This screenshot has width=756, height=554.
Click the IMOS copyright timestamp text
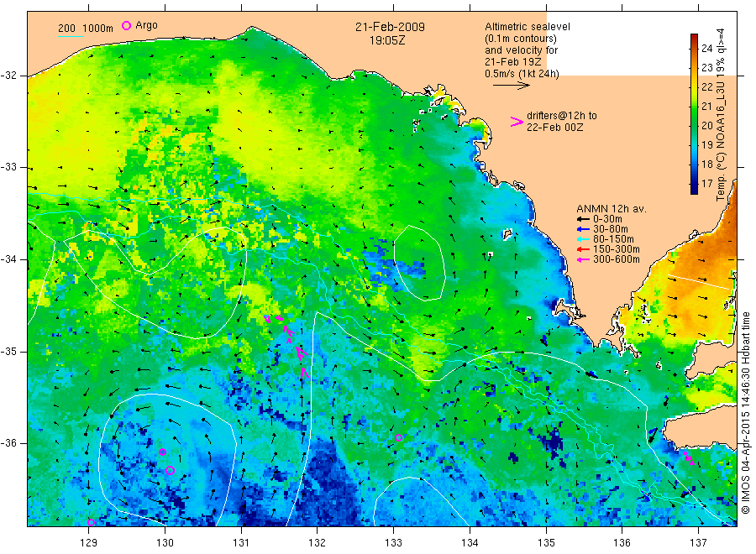pyautogui.click(x=745, y=413)
